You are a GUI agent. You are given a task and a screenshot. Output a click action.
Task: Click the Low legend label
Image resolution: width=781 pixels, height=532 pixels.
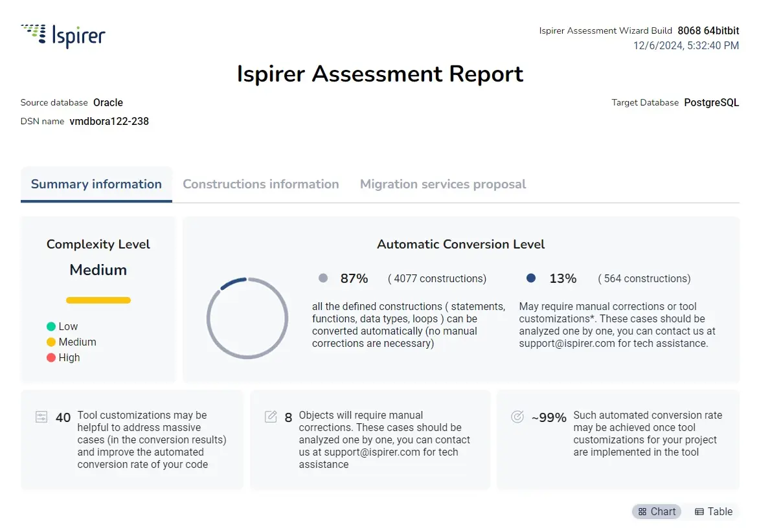(68, 327)
